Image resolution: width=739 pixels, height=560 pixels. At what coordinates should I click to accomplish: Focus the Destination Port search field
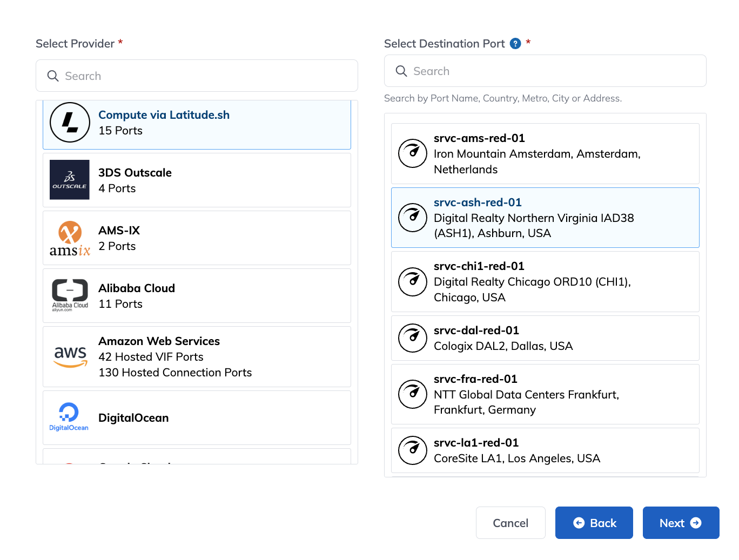[x=545, y=71]
